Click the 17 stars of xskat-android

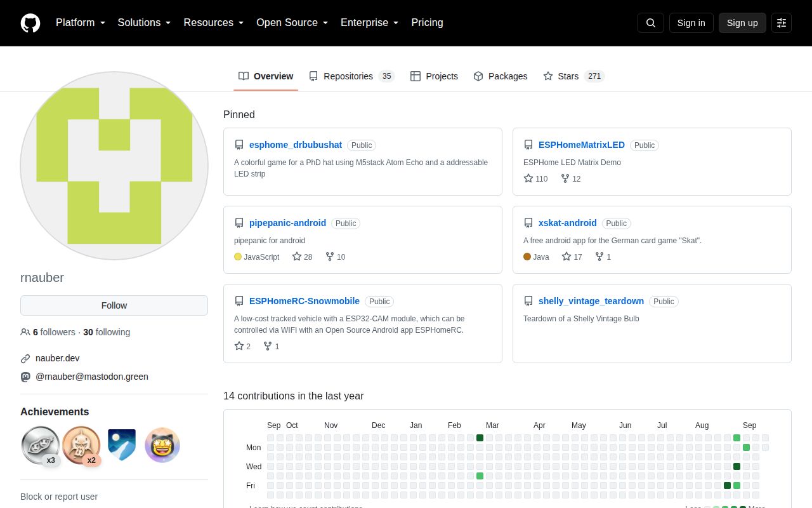tap(572, 257)
